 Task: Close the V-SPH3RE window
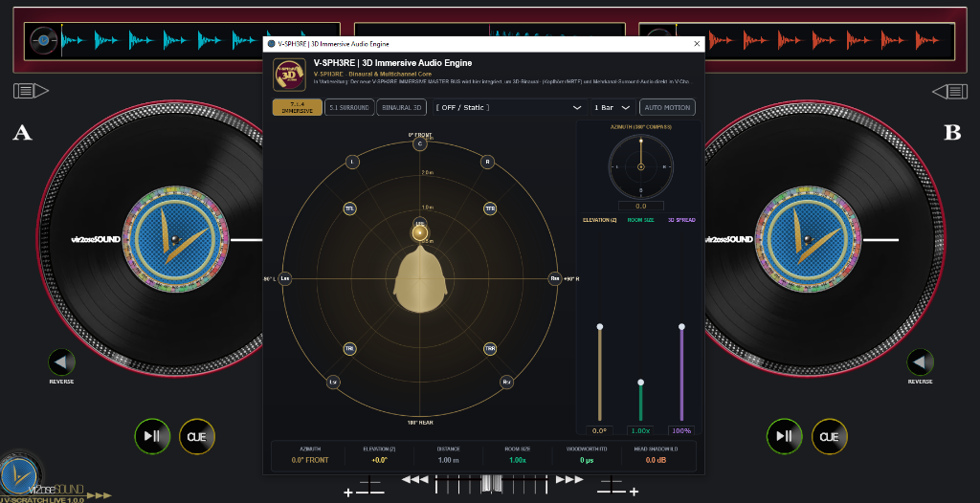697,44
